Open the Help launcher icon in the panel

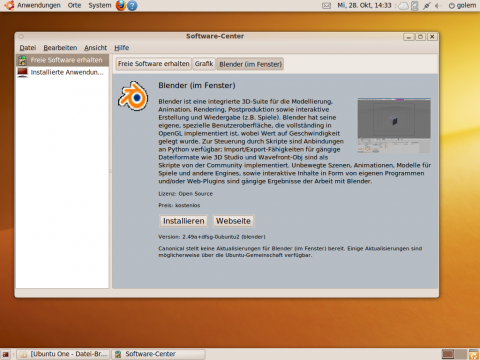tap(132, 5)
